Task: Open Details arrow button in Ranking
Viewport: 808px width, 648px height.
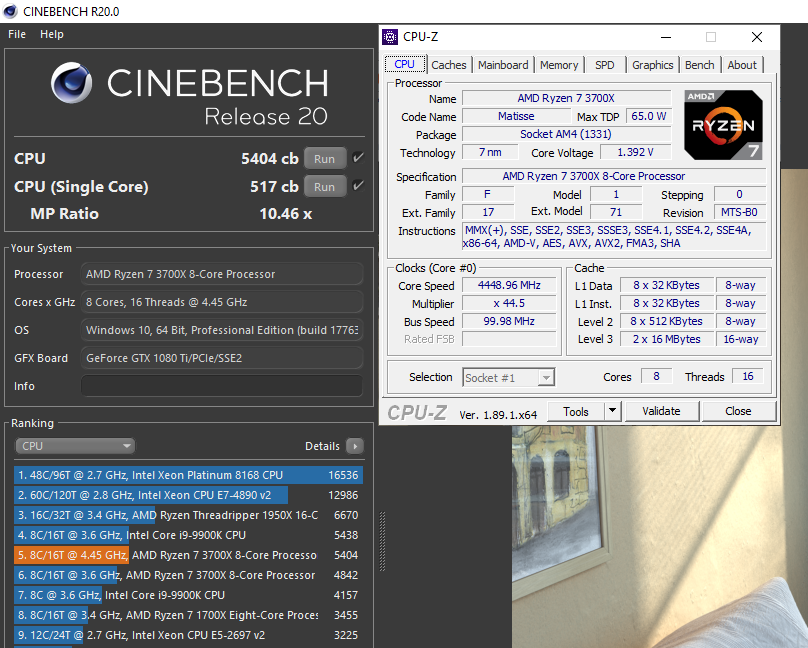Action: pyautogui.click(x=355, y=446)
